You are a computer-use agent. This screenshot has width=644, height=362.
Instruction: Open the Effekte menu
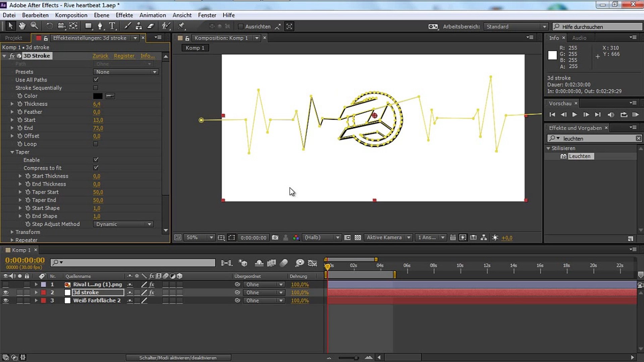click(x=124, y=15)
